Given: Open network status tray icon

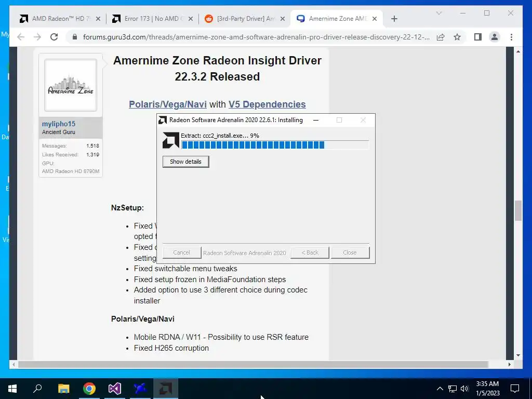Looking at the screenshot, I should tap(453, 389).
